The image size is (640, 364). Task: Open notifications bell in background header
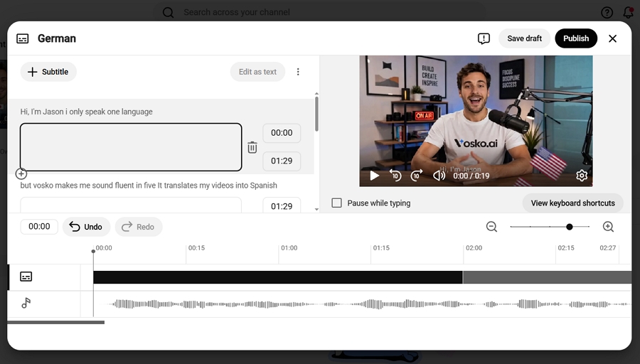point(628,12)
